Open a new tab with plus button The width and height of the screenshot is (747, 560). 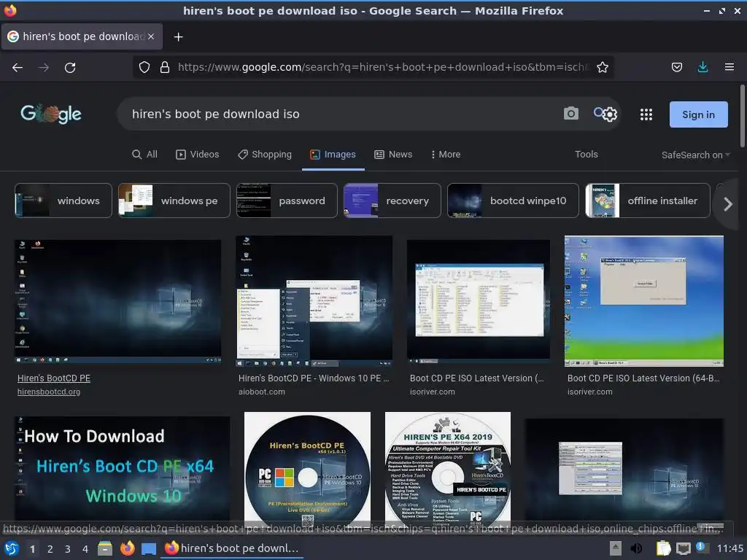point(178,36)
